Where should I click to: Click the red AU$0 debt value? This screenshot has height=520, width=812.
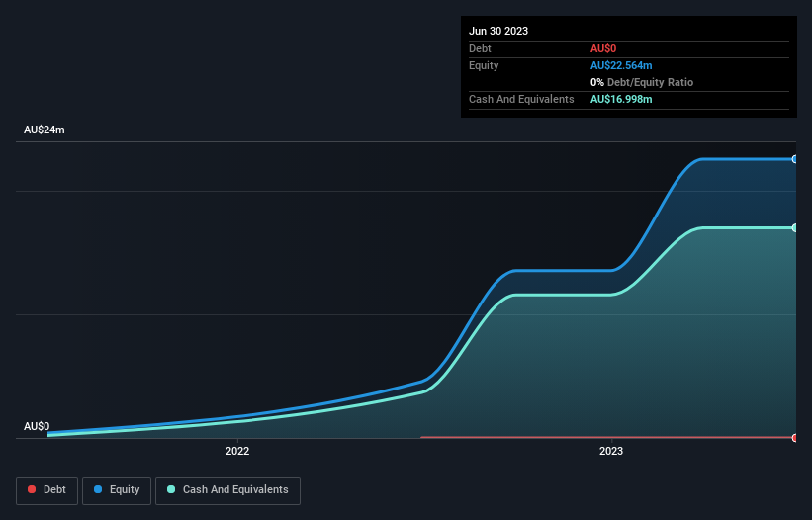click(x=603, y=48)
